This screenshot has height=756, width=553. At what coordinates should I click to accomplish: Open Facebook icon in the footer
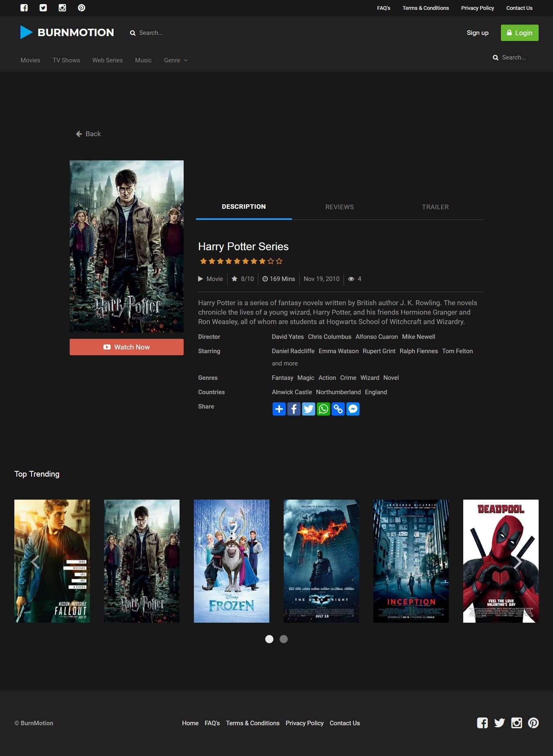[482, 723]
